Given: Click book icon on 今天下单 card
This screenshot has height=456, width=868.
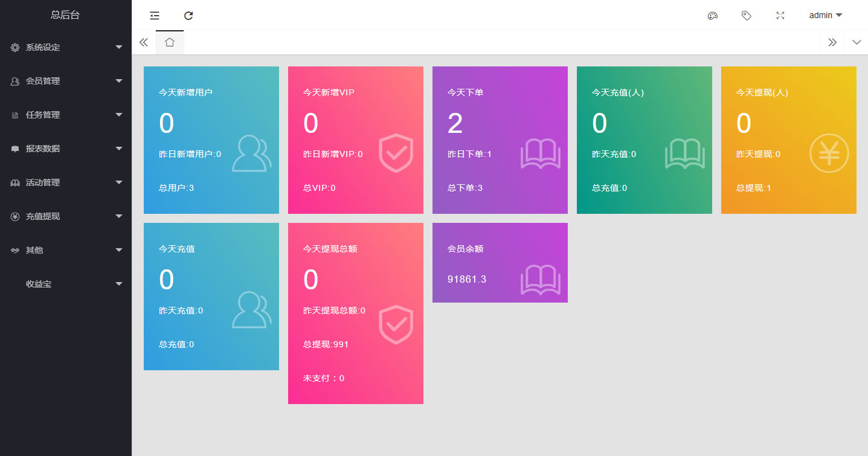Looking at the screenshot, I should click(540, 154).
